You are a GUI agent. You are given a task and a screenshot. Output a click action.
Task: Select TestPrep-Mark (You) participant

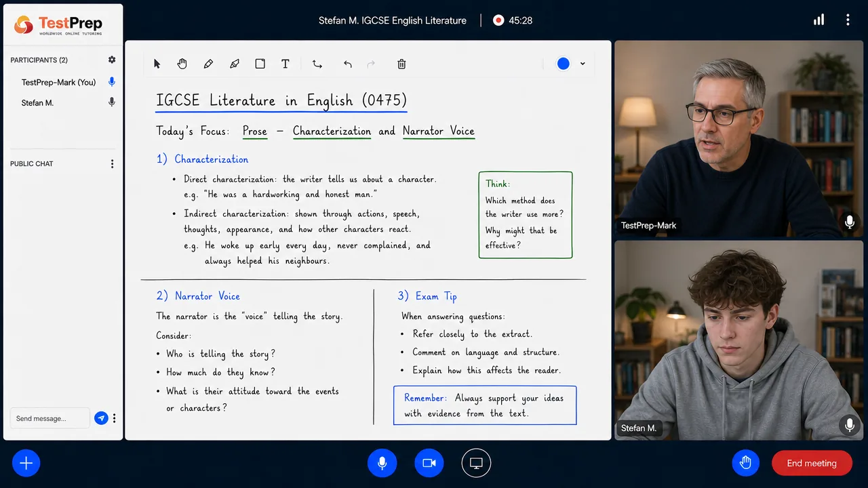pos(58,82)
